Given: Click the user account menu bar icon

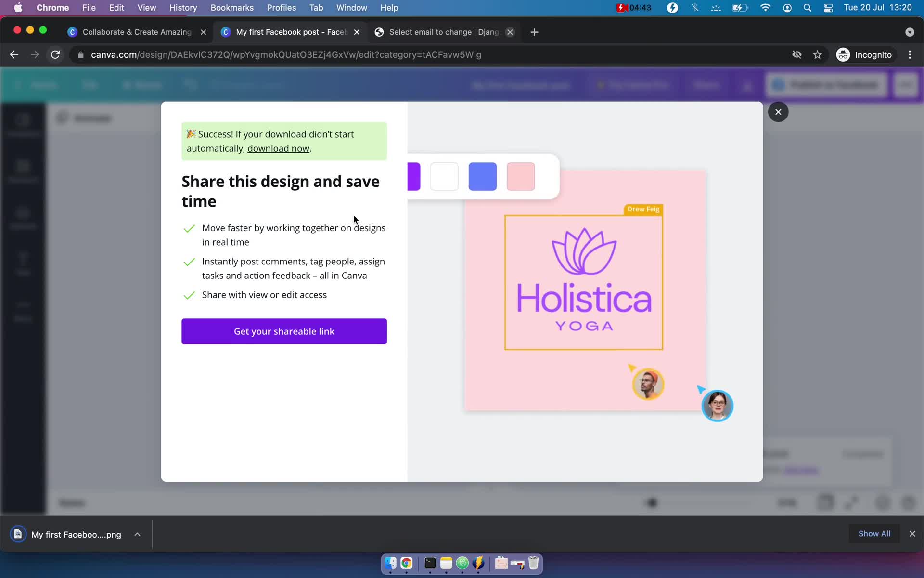Looking at the screenshot, I should (x=787, y=7).
